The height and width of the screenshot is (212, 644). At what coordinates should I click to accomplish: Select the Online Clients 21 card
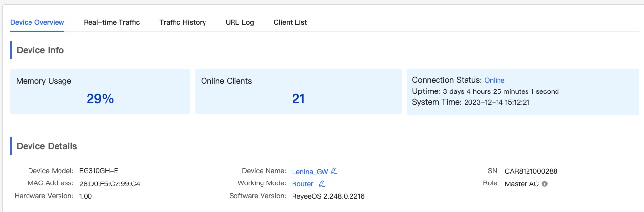[x=298, y=91]
